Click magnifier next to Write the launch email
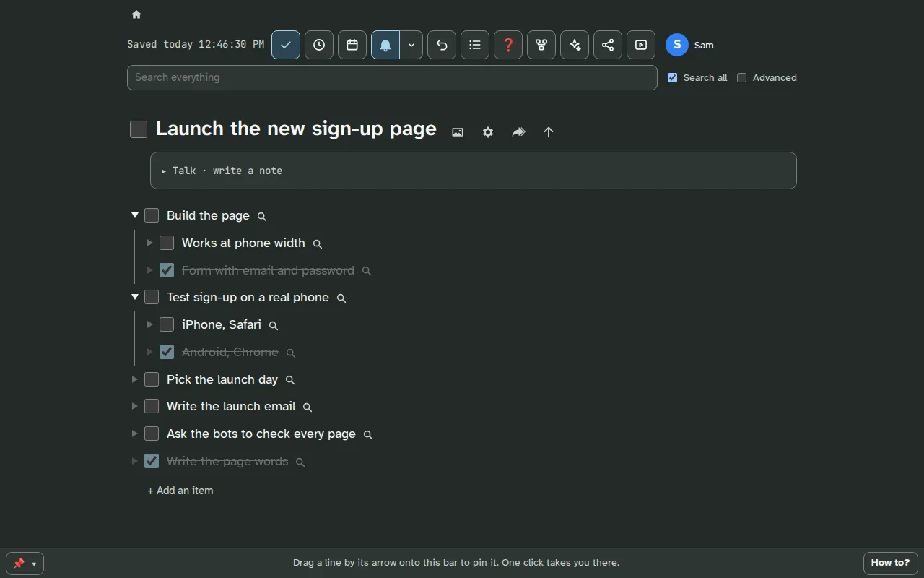Viewport: 924px width, 578px height. [x=308, y=407]
